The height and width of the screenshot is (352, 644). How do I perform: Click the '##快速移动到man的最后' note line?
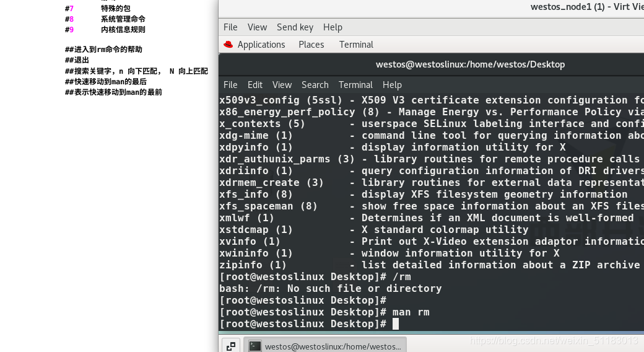point(105,82)
